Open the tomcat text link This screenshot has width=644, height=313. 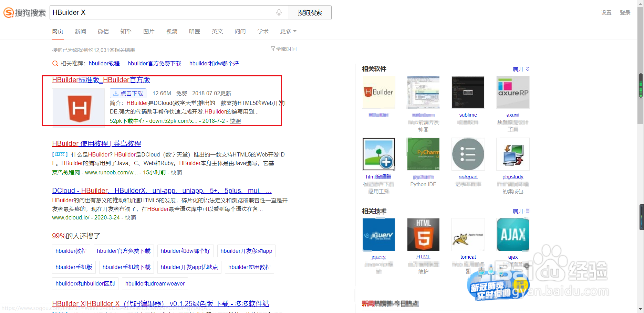click(468, 257)
